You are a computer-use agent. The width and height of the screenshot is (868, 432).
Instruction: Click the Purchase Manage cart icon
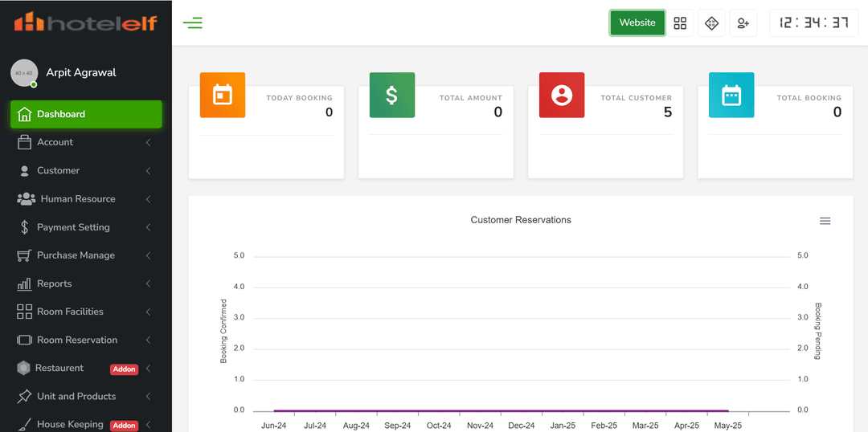click(24, 255)
